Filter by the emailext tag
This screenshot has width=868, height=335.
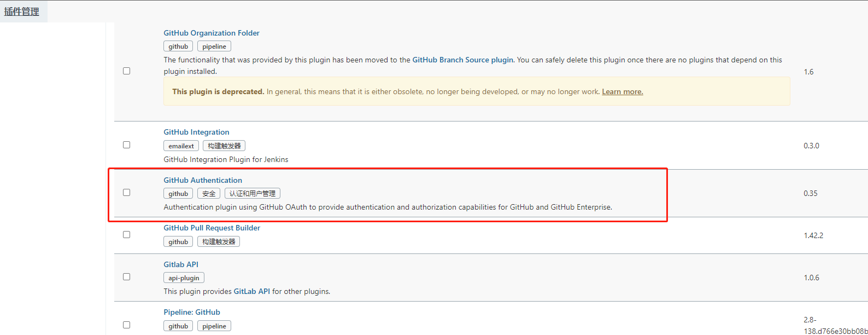pyautogui.click(x=181, y=146)
